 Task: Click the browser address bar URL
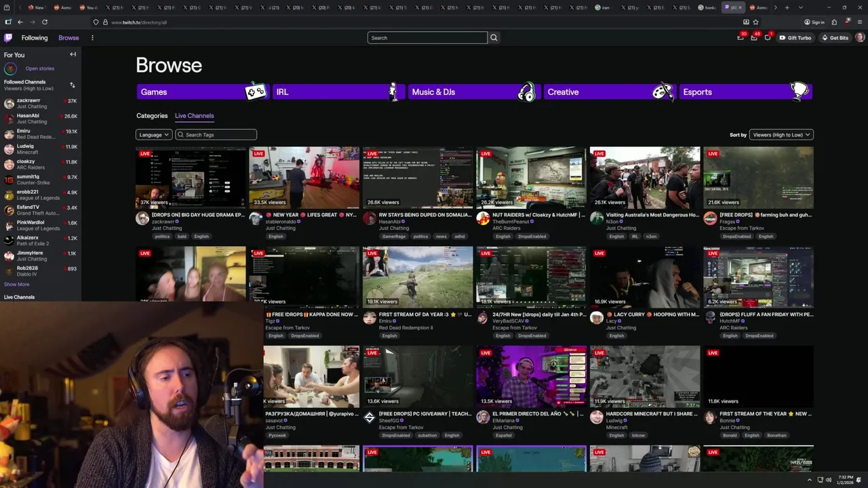[138, 22]
